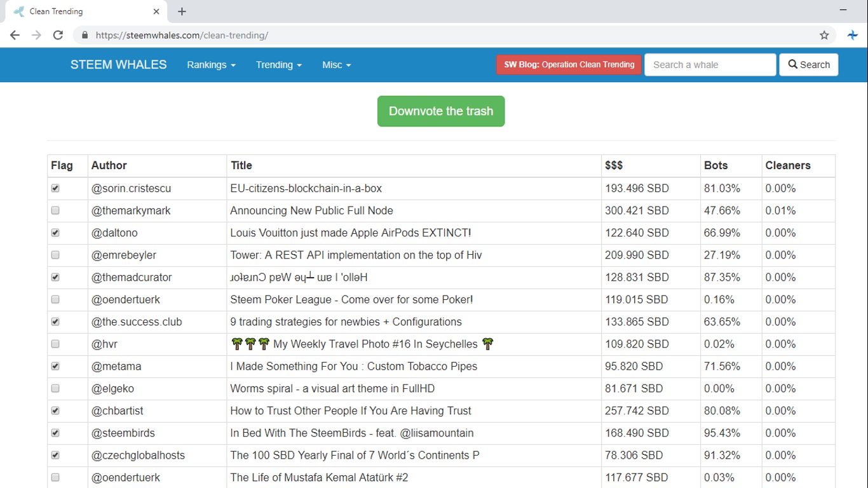This screenshot has width=868, height=488.
Task: Check the flag box for @themarkymark
Action: (55, 210)
